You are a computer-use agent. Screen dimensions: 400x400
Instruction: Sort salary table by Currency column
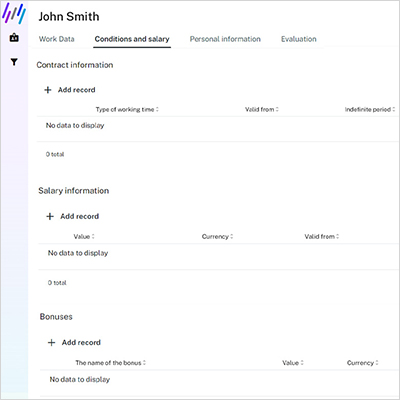point(217,236)
